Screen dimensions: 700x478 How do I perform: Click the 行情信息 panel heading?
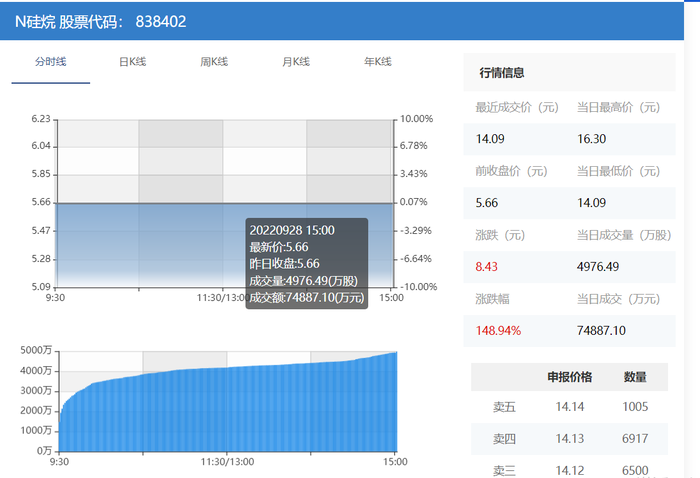tap(502, 73)
